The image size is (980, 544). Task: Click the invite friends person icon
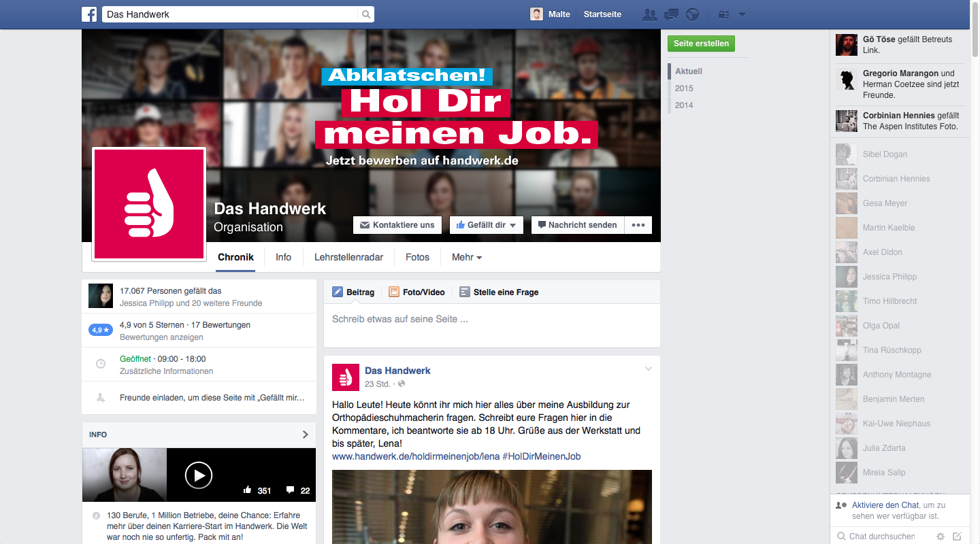tap(101, 398)
